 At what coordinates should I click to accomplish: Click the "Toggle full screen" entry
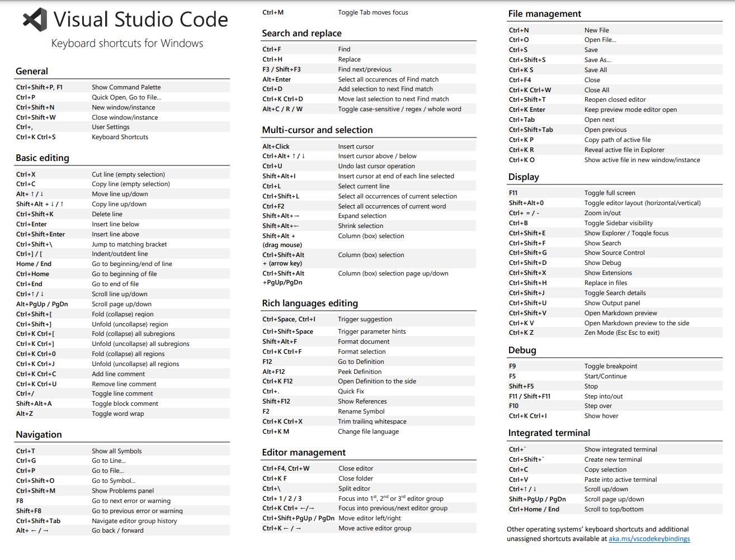coord(610,193)
